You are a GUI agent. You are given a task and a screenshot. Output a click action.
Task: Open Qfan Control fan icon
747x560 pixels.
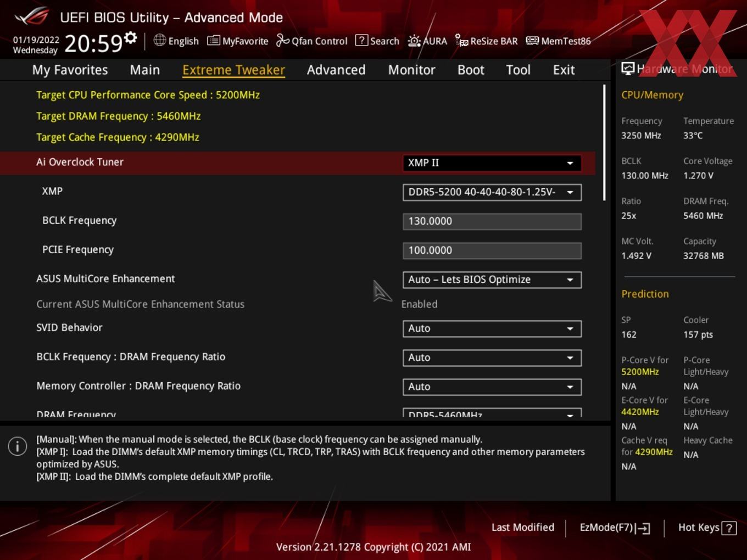click(x=282, y=40)
